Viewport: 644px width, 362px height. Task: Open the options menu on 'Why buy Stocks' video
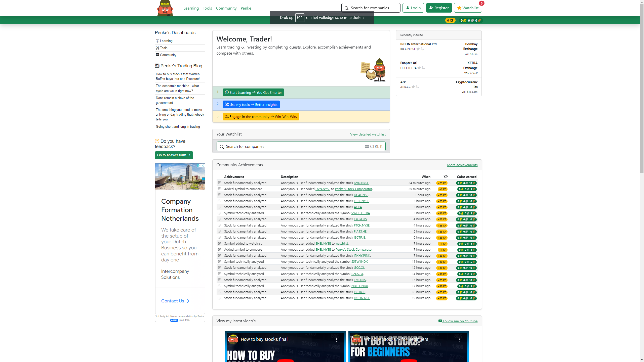pos(460,339)
